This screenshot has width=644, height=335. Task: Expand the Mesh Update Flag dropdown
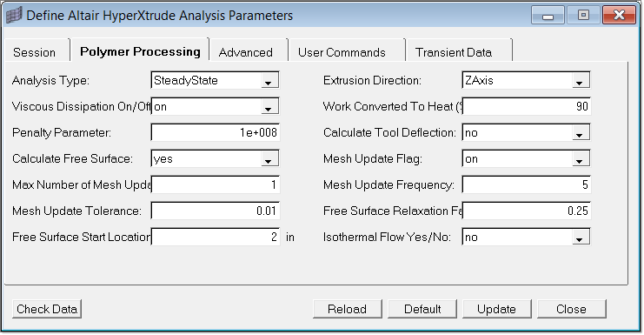pyautogui.click(x=526, y=158)
